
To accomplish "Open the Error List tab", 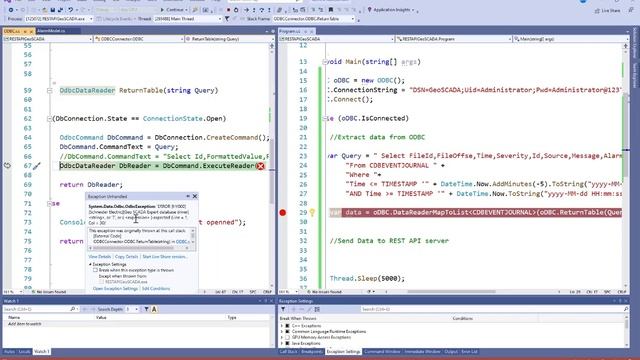I will point(469,351).
